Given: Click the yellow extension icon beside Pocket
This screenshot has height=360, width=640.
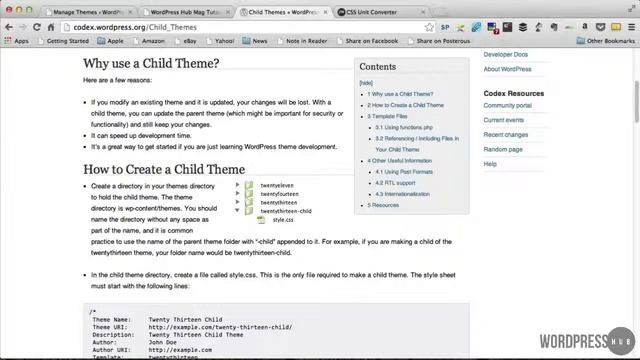Looking at the screenshot, I should 616,27.
